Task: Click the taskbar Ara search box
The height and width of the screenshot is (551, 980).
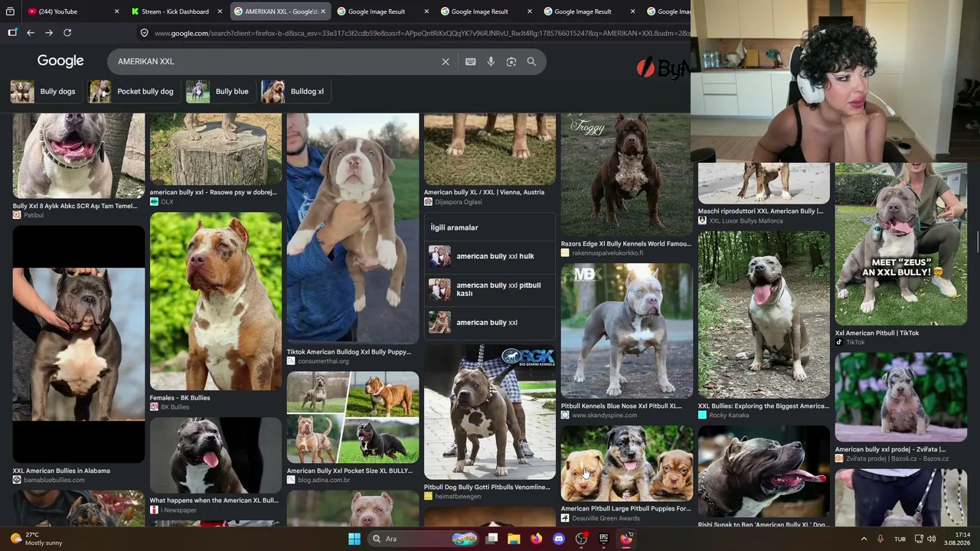Action: pyautogui.click(x=422, y=539)
